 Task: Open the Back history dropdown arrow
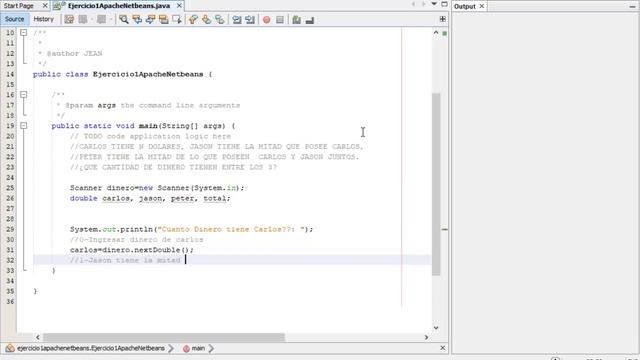click(92, 19)
